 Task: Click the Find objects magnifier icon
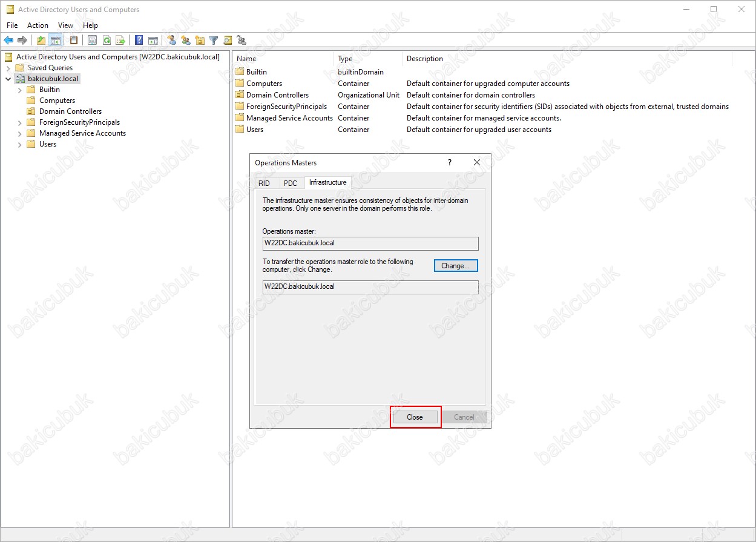pos(228,41)
